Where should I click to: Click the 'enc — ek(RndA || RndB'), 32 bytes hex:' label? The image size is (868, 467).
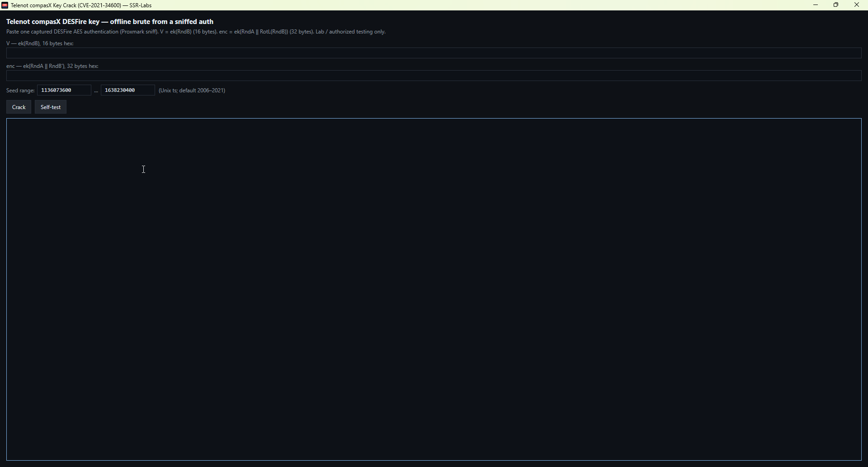(x=53, y=67)
